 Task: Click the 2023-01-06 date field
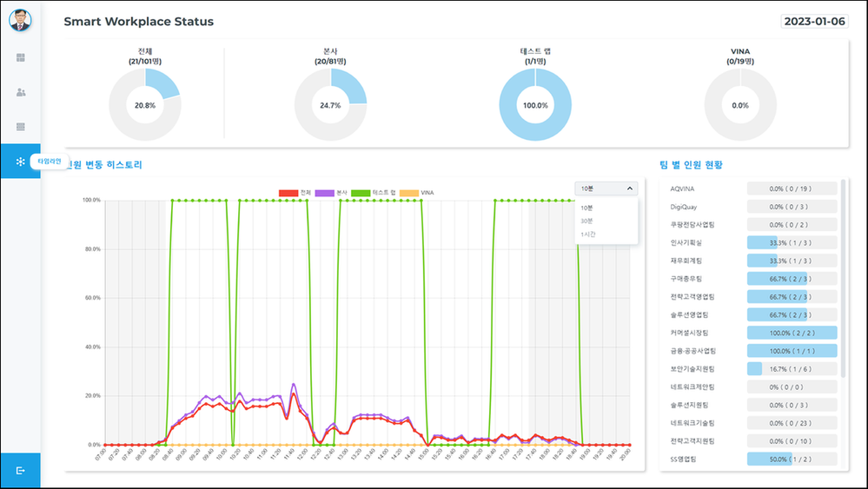813,22
